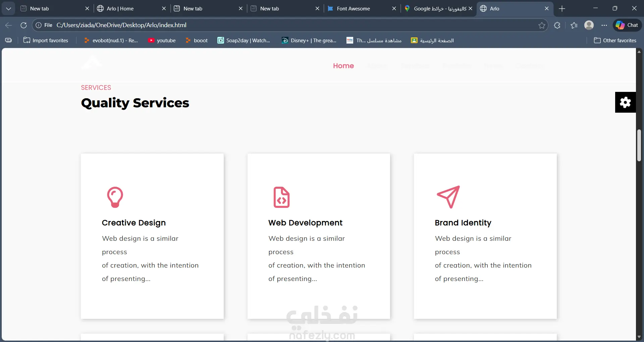
Task: Open the الصفحة الرئيسية bookmark
Action: click(432, 40)
